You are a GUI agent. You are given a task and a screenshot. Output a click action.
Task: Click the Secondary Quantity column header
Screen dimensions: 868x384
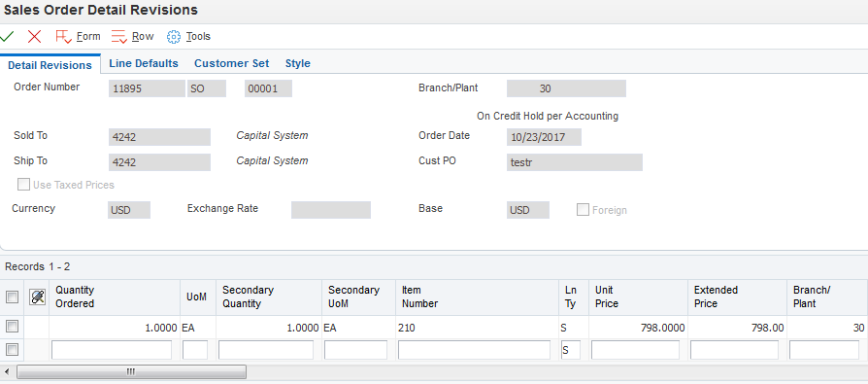(x=269, y=297)
